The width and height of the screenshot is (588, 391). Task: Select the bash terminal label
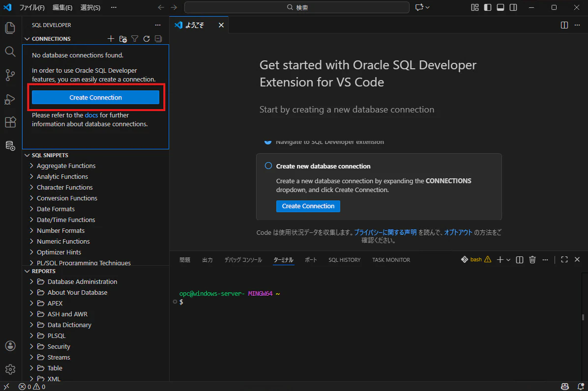pyautogui.click(x=476, y=259)
